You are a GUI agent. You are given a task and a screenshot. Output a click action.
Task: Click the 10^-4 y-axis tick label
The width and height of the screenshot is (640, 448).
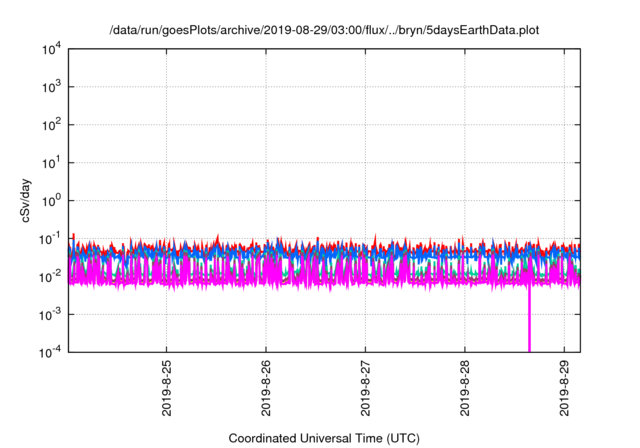click(x=50, y=352)
